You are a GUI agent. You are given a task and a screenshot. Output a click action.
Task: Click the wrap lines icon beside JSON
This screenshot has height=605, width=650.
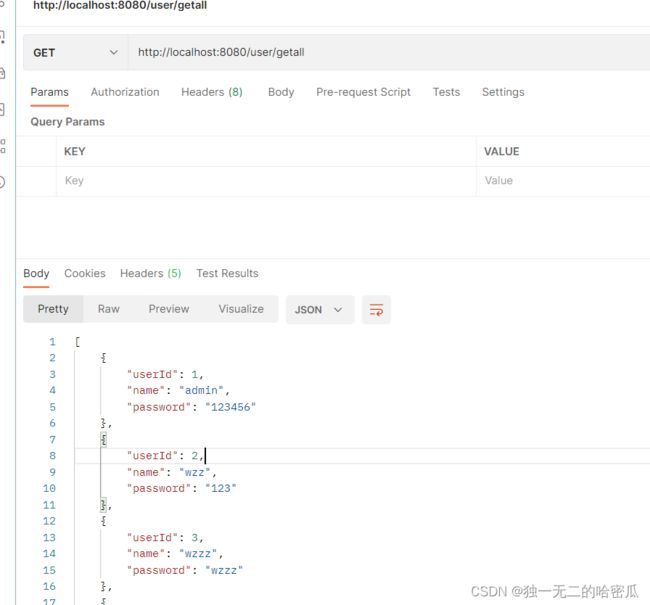click(376, 310)
